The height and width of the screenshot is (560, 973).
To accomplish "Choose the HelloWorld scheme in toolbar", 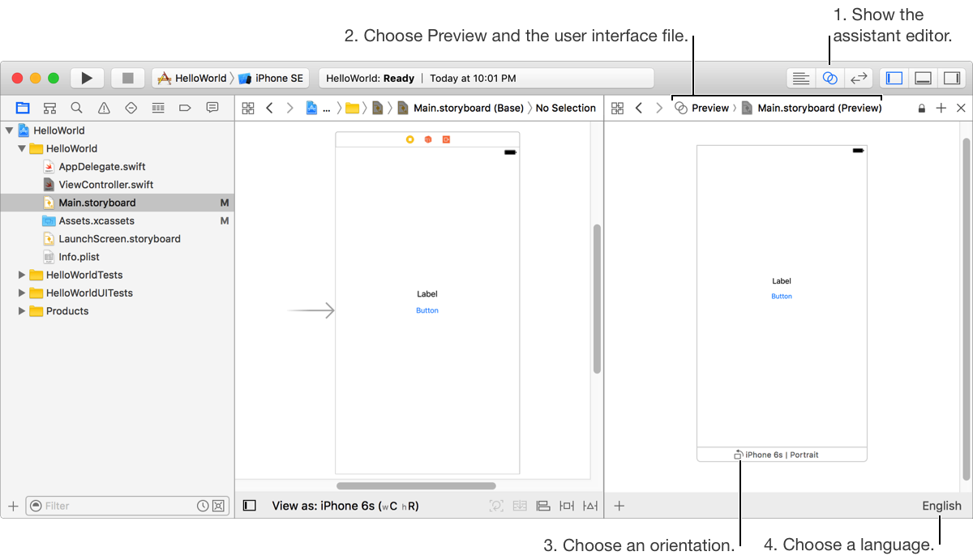I will [192, 79].
